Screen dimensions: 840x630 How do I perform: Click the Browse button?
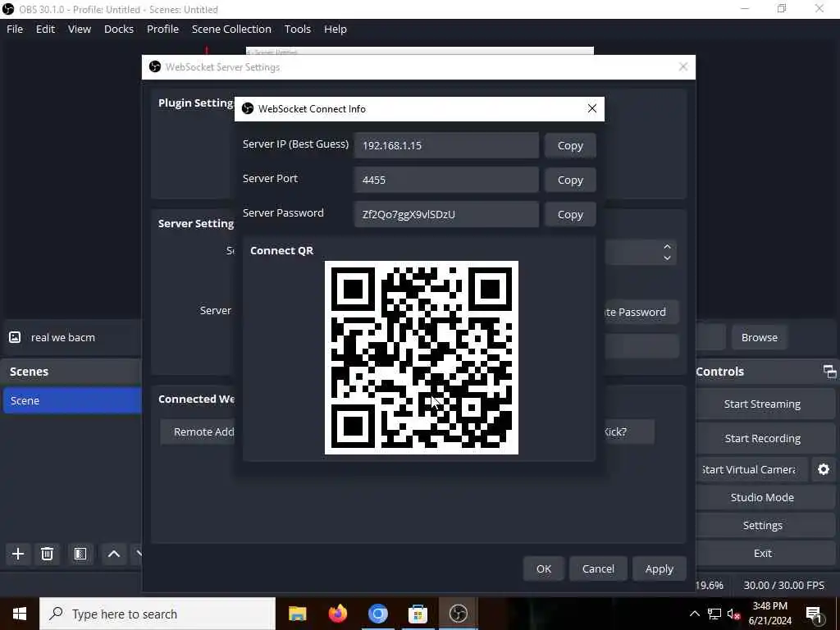pos(759,337)
